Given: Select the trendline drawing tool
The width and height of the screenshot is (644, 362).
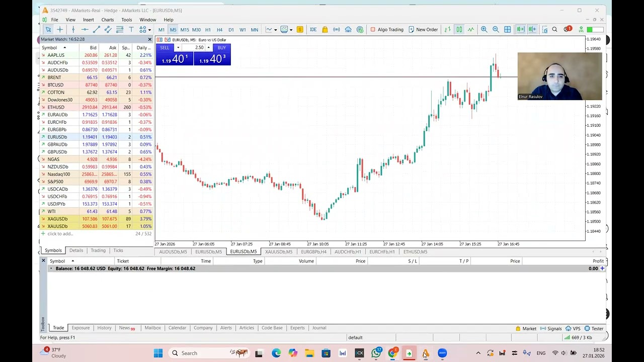Looking at the screenshot, I should tap(96, 30).
